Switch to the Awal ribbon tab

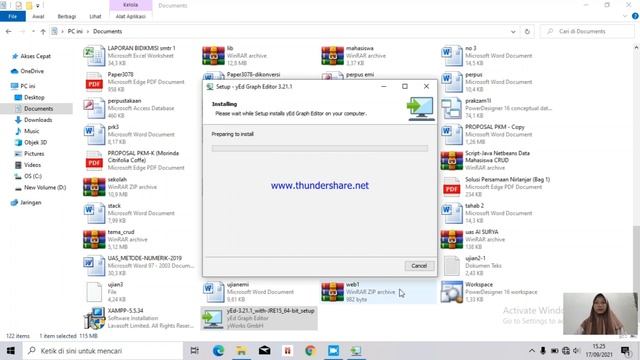click(x=38, y=16)
